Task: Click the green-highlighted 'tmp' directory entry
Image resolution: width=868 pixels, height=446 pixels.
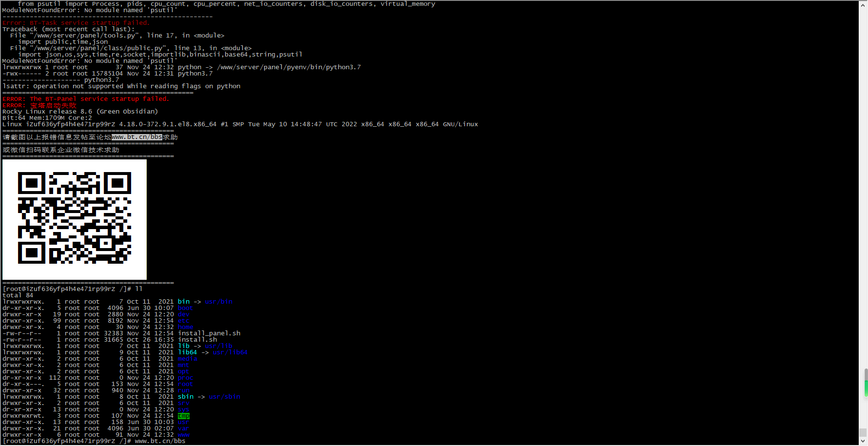Action: pos(184,416)
